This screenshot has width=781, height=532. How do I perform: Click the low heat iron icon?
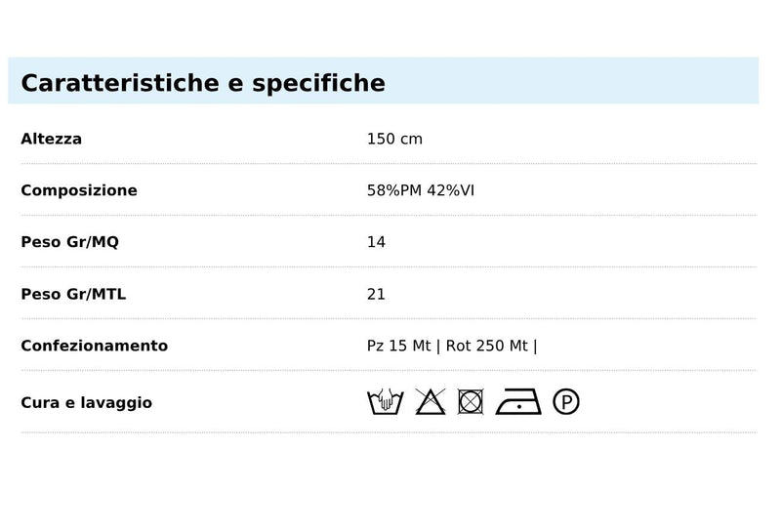point(518,401)
